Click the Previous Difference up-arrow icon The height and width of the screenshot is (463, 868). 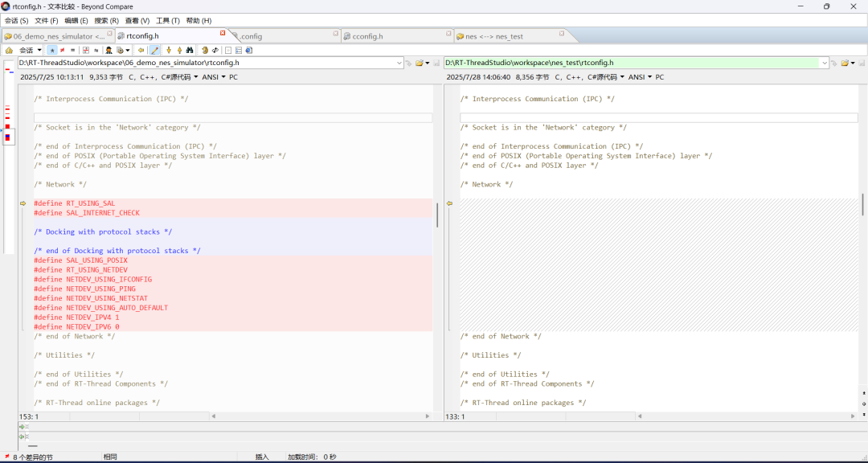(179, 50)
